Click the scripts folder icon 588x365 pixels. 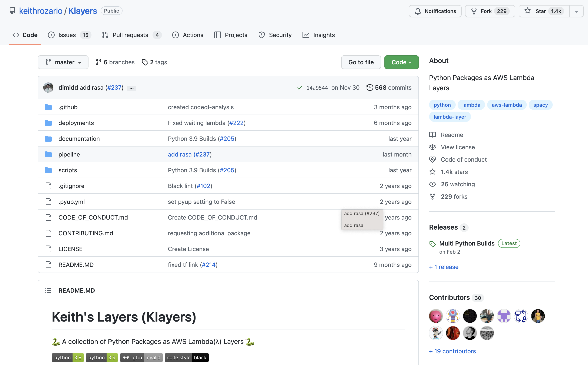point(48,170)
